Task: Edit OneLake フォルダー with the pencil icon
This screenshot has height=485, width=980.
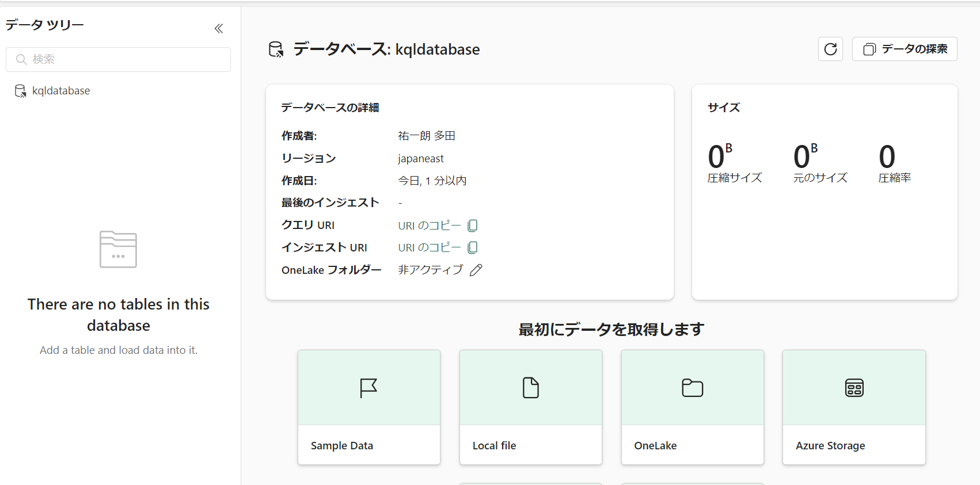Action: click(476, 270)
